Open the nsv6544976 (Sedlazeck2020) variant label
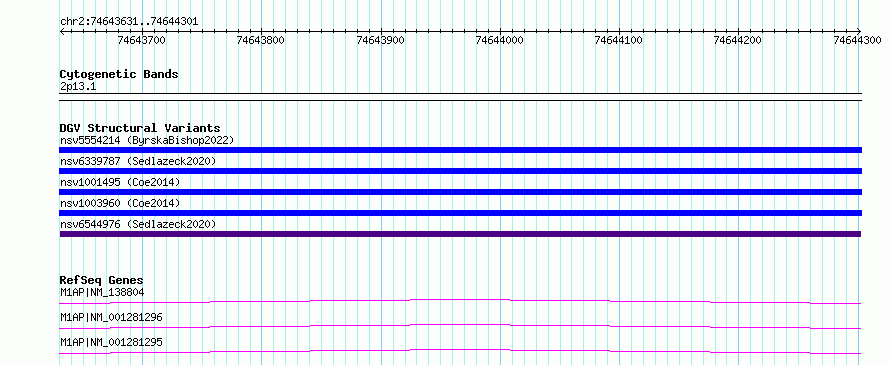Screen dimensions: 890x365 pos(138,224)
